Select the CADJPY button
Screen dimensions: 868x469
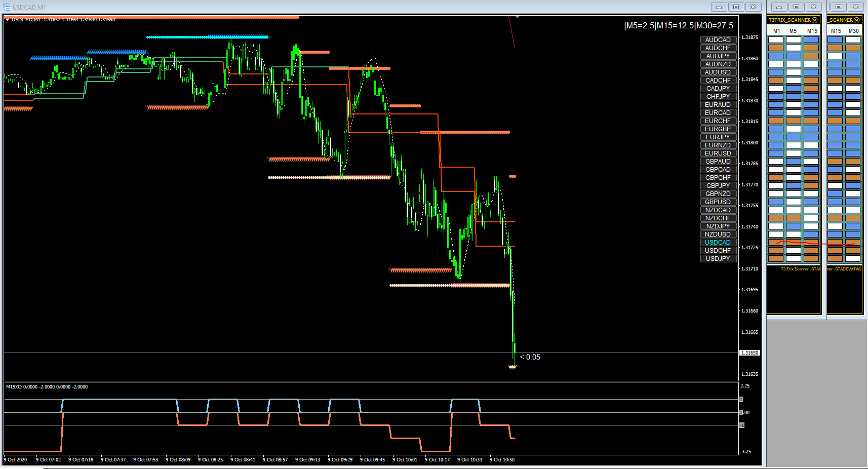coord(718,89)
